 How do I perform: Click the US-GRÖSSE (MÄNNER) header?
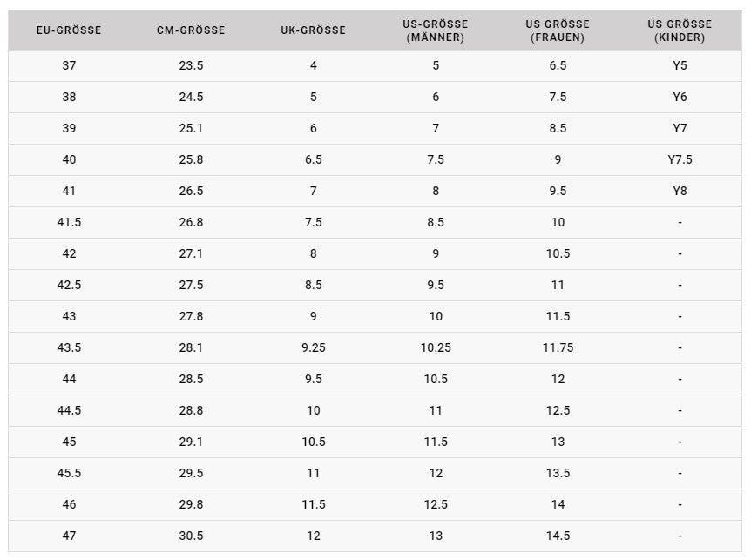(x=436, y=30)
